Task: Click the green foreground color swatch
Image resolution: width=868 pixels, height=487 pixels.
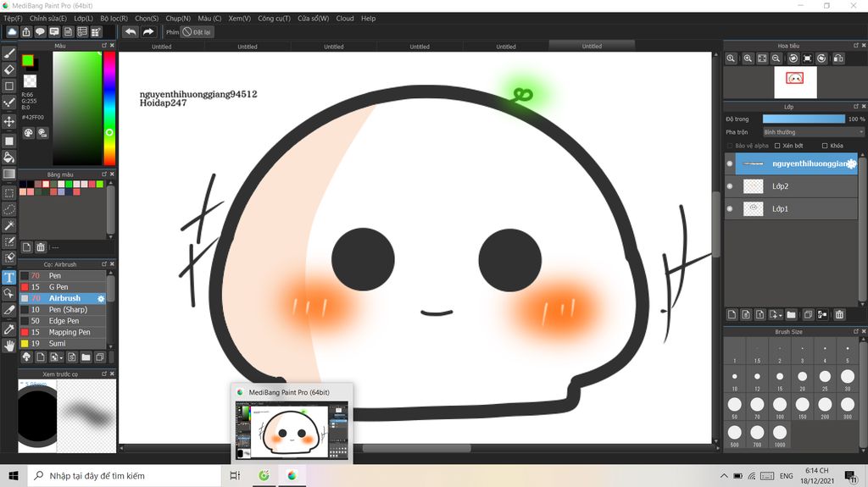Action: (x=28, y=60)
